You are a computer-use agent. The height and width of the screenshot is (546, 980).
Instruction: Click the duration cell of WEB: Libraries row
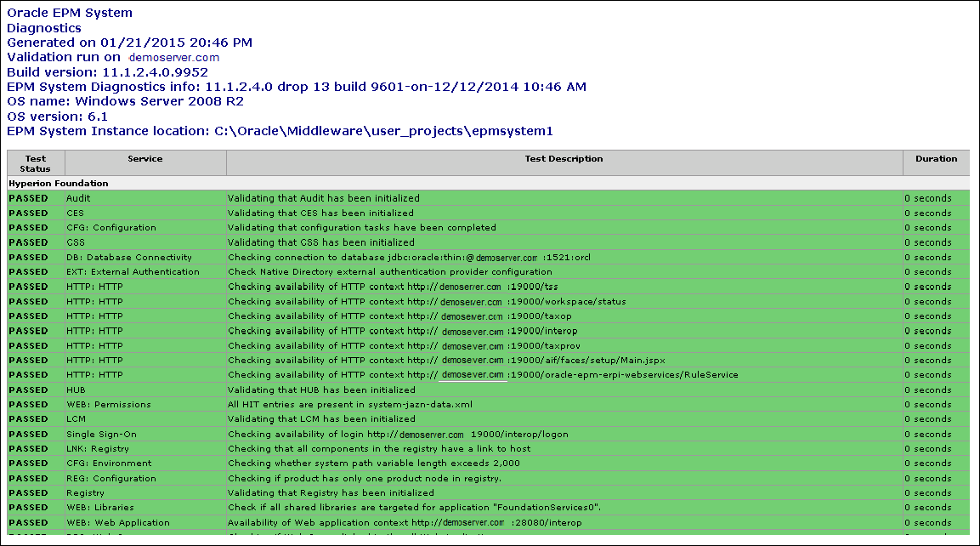[x=937, y=507]
